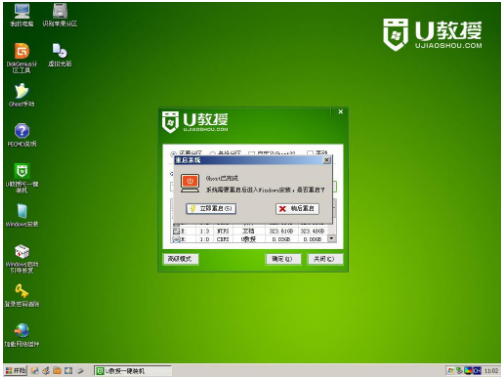Open the login password clear key icon

click(22, 295)
